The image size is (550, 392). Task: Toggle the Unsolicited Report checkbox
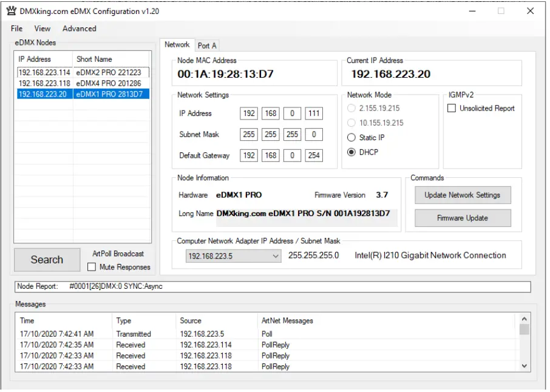[x=452, y=109]
